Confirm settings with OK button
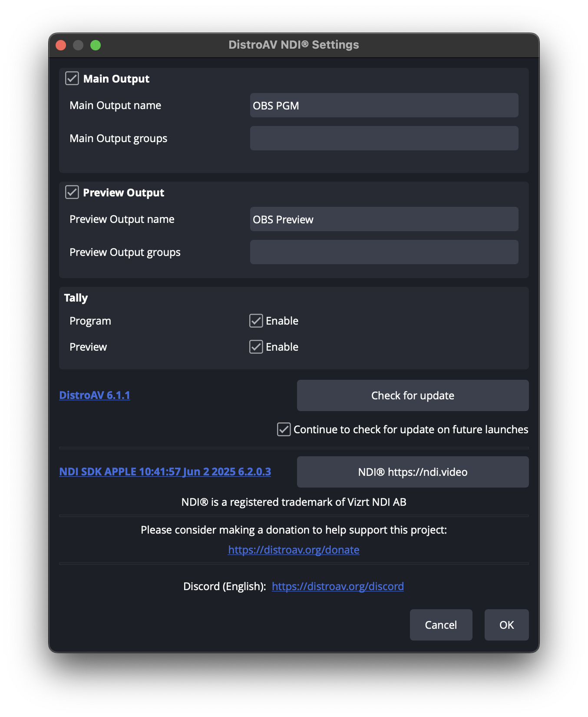The width and height of the screenshot is (588, 717). pos(506,625)
